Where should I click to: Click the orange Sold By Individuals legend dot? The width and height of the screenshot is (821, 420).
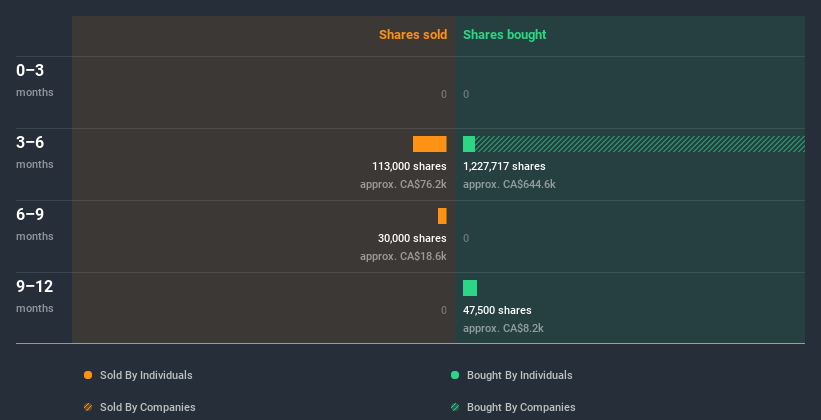[x=88, y=375]
